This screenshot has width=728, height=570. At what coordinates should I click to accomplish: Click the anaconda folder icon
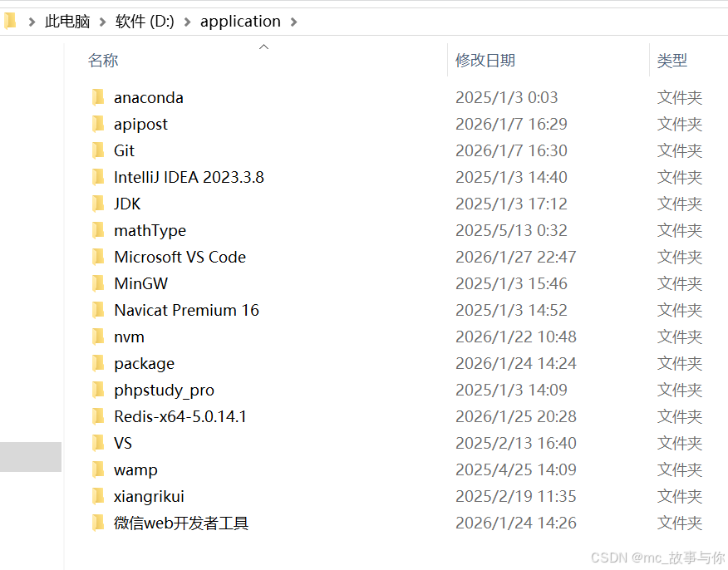click(x=98, y=97)
